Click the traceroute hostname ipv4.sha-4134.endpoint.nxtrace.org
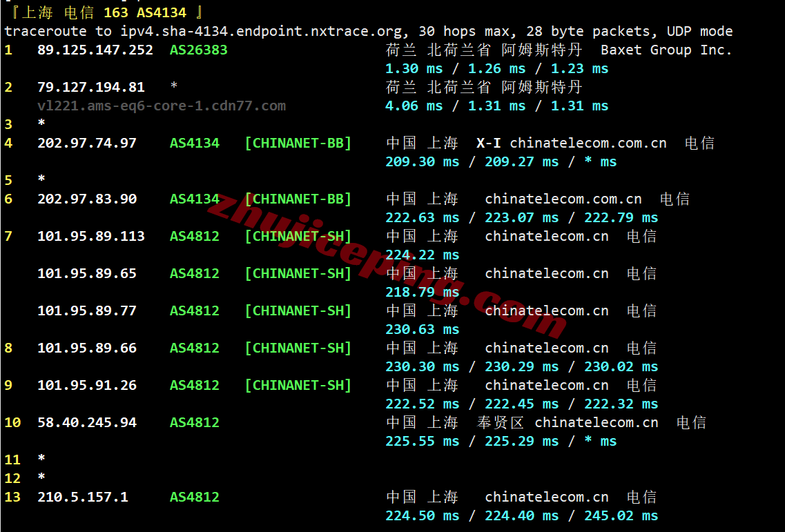This screenshot has width=785, height=532. (x=261, y=32)
